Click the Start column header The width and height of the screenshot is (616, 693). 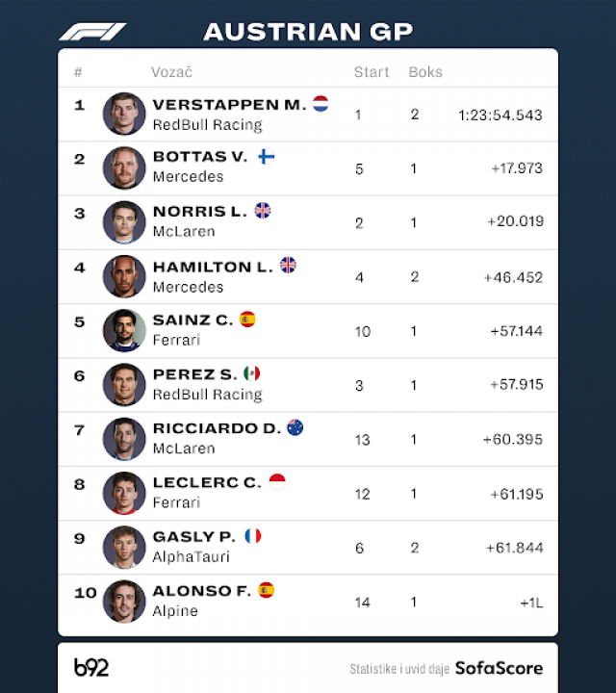coord(372,72)
